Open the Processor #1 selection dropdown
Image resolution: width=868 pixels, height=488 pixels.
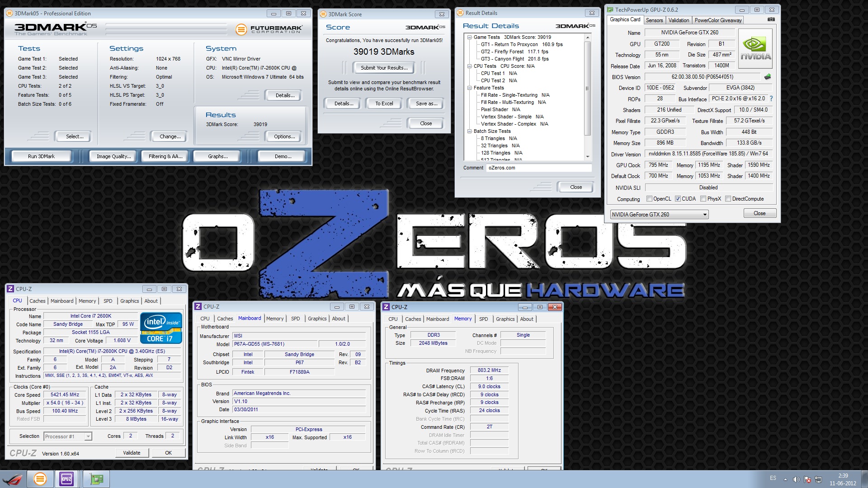[68, 436]
